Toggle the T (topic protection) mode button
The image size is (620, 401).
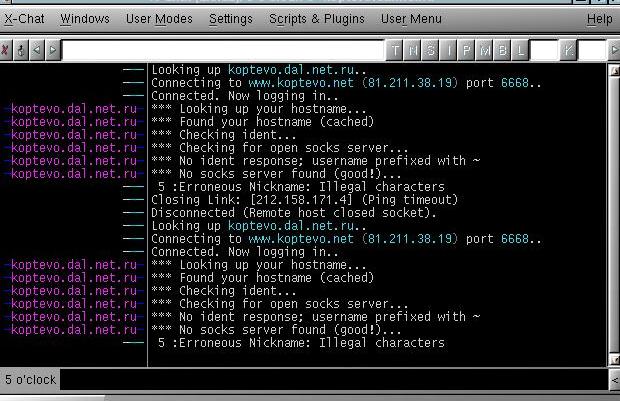pyautogui.click(x=394, y=50)
